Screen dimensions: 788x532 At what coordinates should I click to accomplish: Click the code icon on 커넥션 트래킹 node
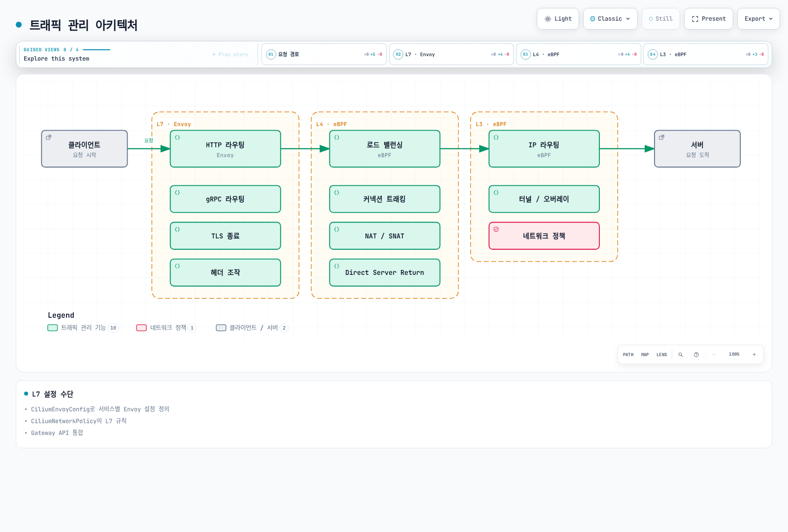pyautogui.click(x=337, y=193)
